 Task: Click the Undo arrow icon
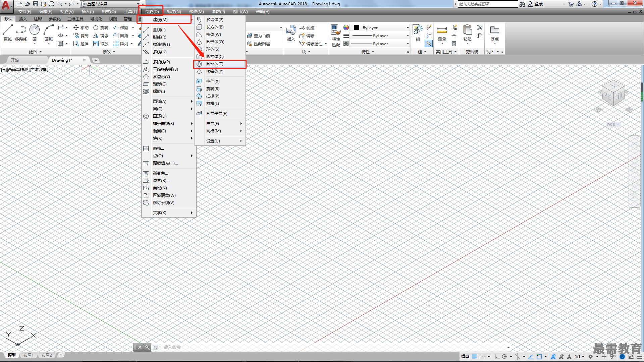tap(60, 4)
